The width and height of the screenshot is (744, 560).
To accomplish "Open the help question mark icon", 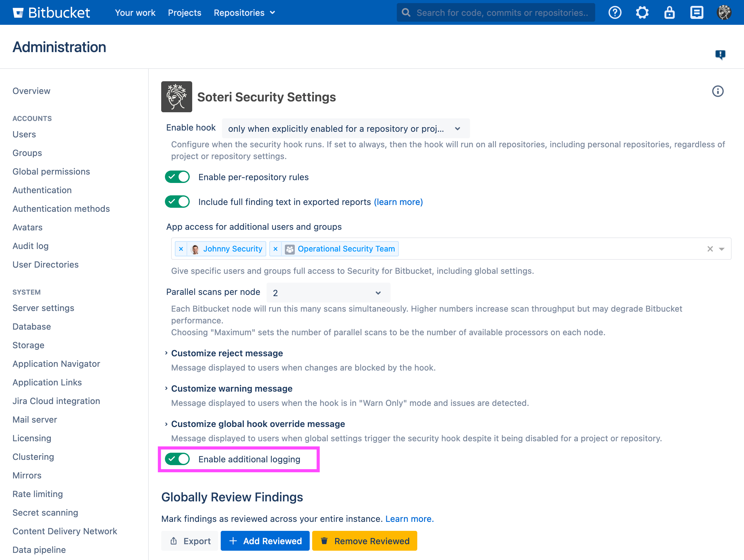I will coord(614,12).
